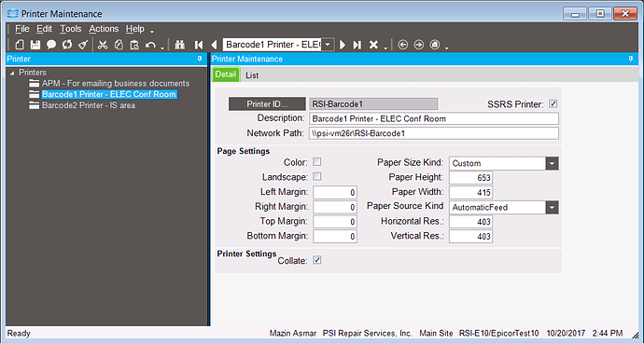Open the Paper Source Kind dropdown
The width and height of the screenshot is (644, 343).
coord(552,208)
